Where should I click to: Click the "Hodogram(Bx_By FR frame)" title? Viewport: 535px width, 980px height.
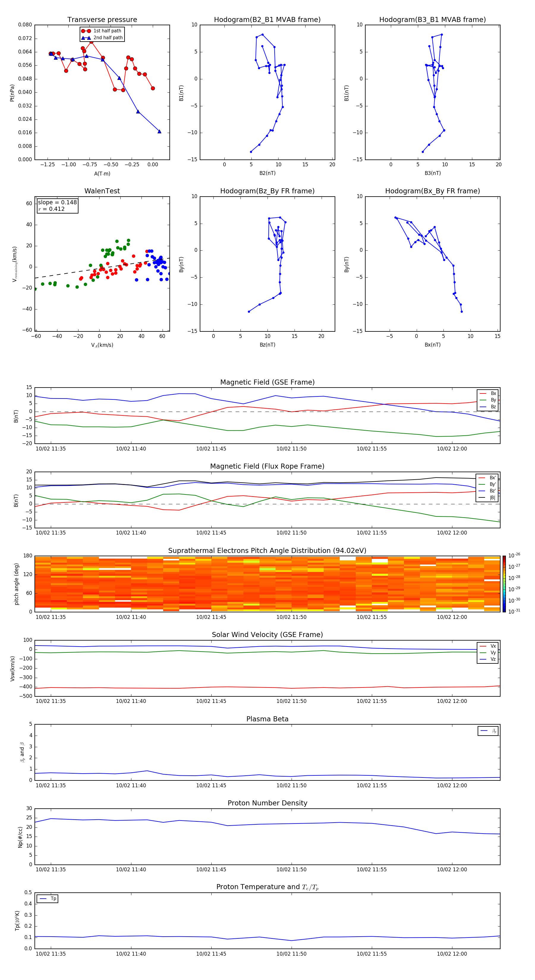(432, 191)
